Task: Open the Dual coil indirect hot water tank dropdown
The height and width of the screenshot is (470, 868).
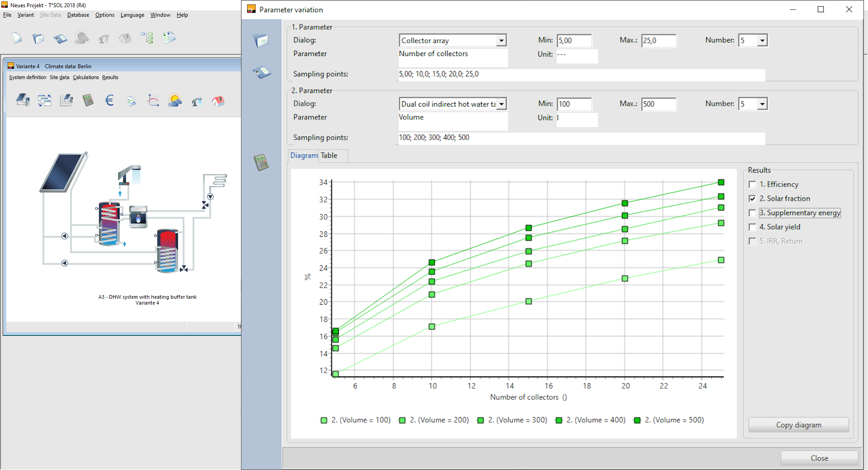Action: click(x=501, y=104)
